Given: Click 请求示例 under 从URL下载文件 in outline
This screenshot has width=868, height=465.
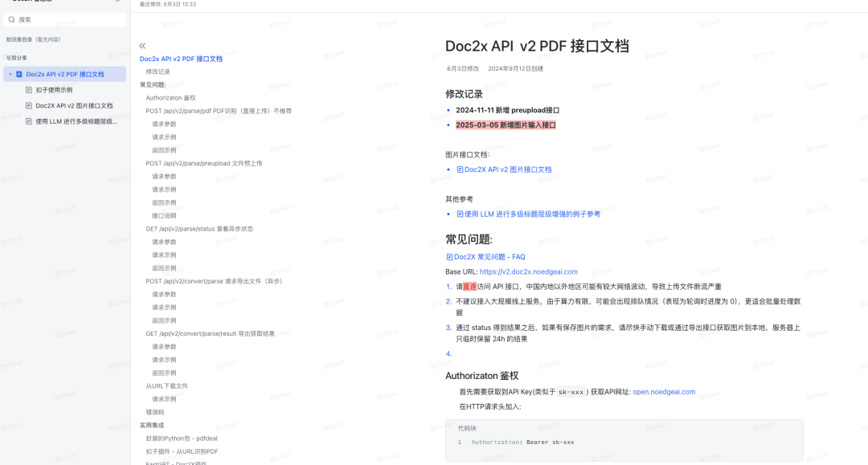Looking at the screenshot, I should (164, 399).
